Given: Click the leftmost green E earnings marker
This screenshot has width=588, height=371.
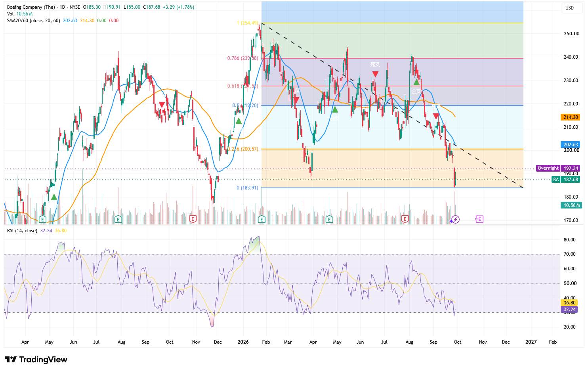Looking at the screenshot, I should pos(42,219).
